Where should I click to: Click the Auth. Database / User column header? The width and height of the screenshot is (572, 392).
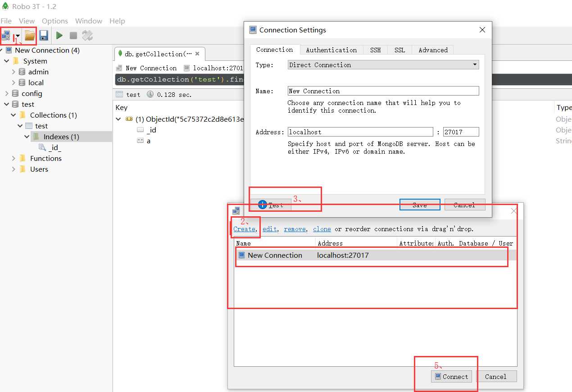(476, 243)
